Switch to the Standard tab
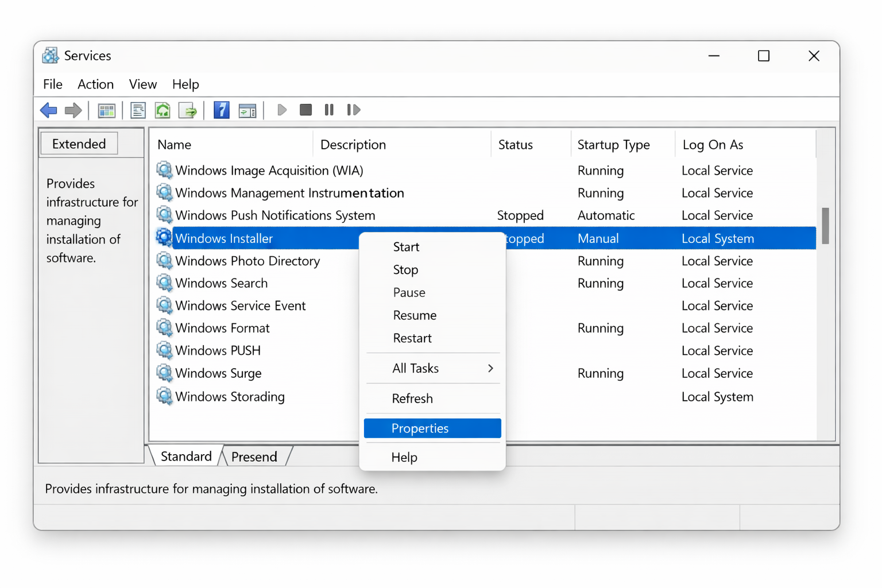The image size is (882, 588). pos(186,457)
